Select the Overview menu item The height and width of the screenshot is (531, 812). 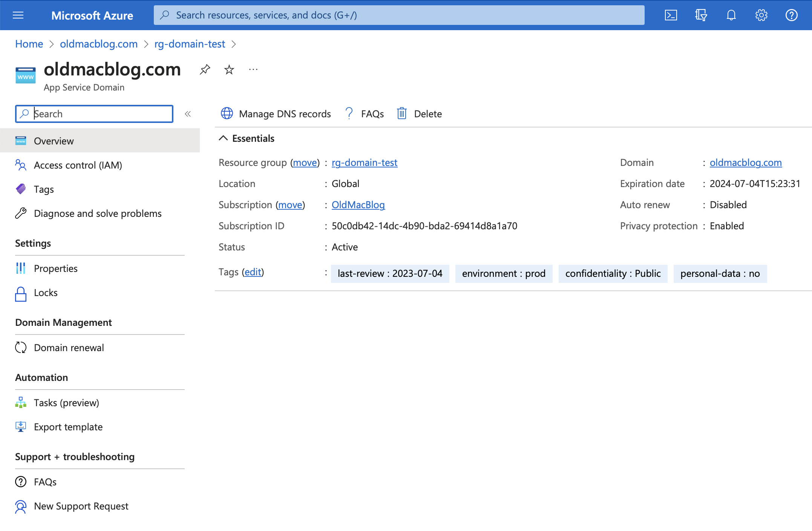(x=100, y=141)
